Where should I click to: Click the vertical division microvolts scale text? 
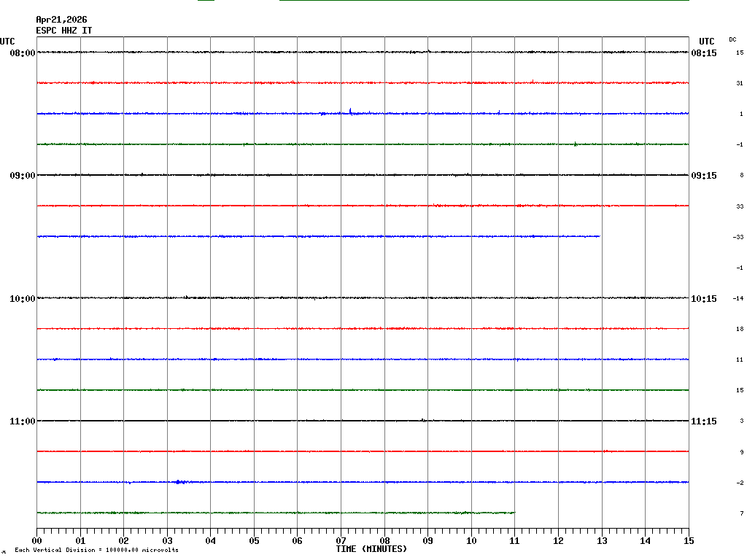(96, 550)
